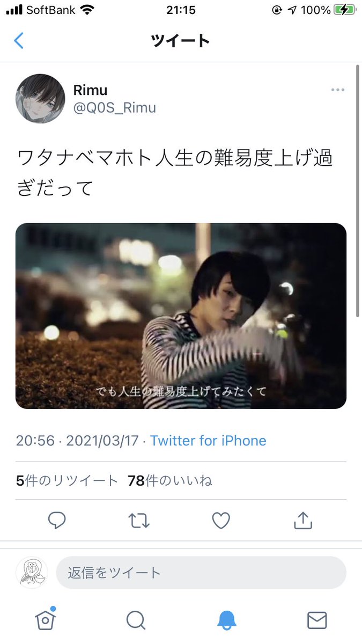Open the Search magnifier tab

(136, 620)
